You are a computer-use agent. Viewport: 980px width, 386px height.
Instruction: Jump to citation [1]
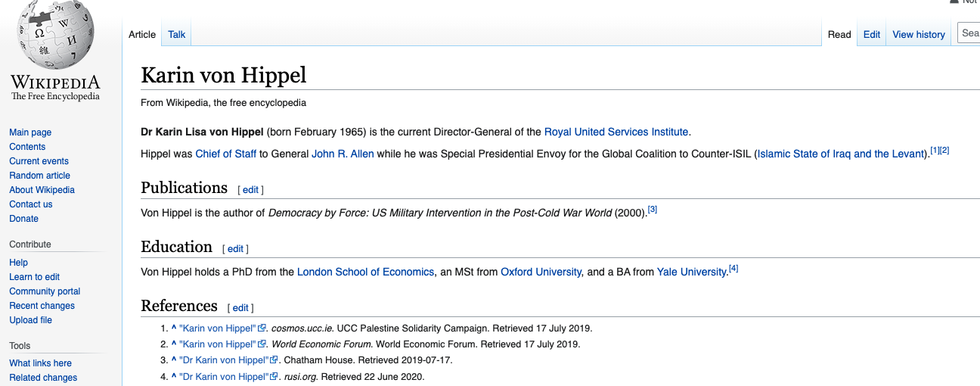[935, 150]
